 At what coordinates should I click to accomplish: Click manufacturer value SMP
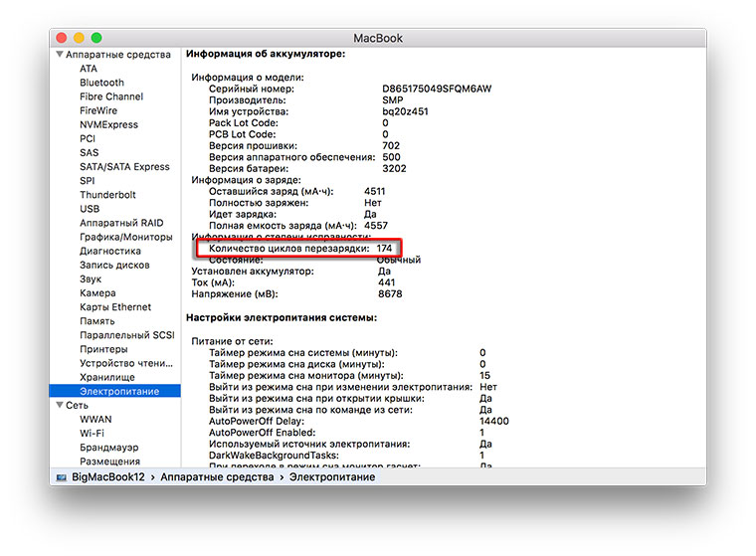(x=393, y=100)
